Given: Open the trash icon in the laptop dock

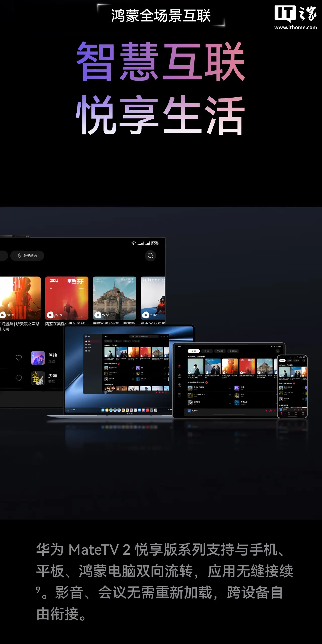Looking at the screenshot, I should 156,410.
